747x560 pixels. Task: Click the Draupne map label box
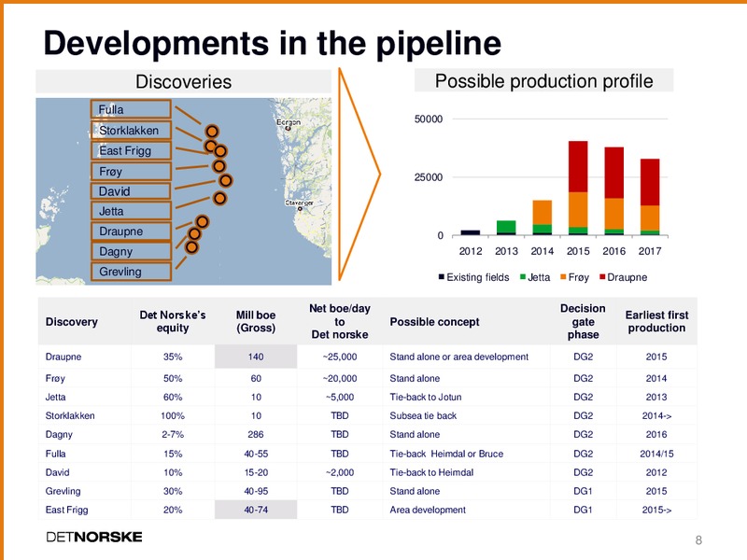tap(131, 231)
